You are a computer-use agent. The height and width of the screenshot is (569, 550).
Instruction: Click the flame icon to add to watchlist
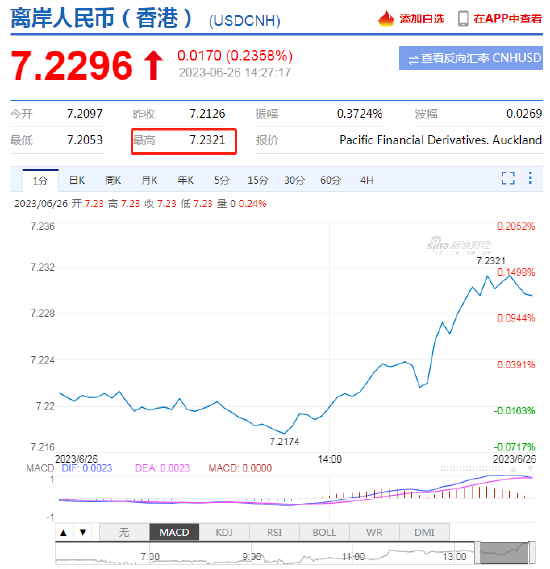coord(386,19)
